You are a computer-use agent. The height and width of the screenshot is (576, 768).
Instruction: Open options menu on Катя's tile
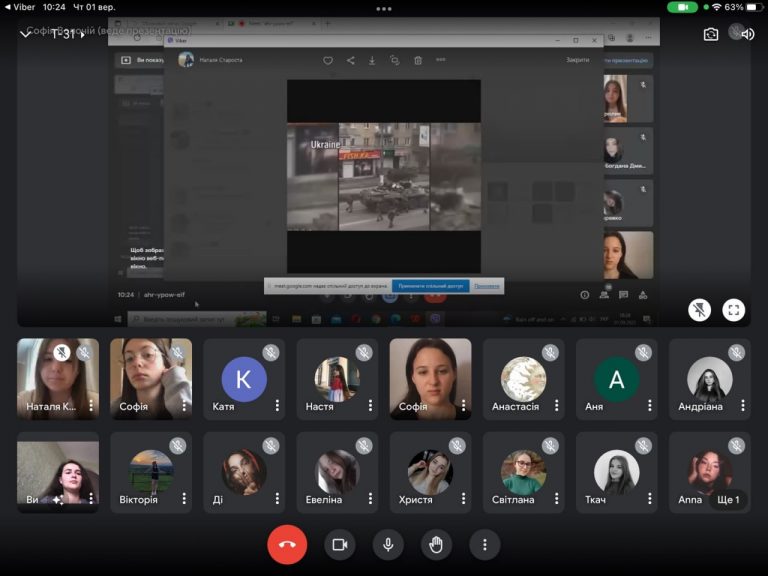[x=277, y=405]
